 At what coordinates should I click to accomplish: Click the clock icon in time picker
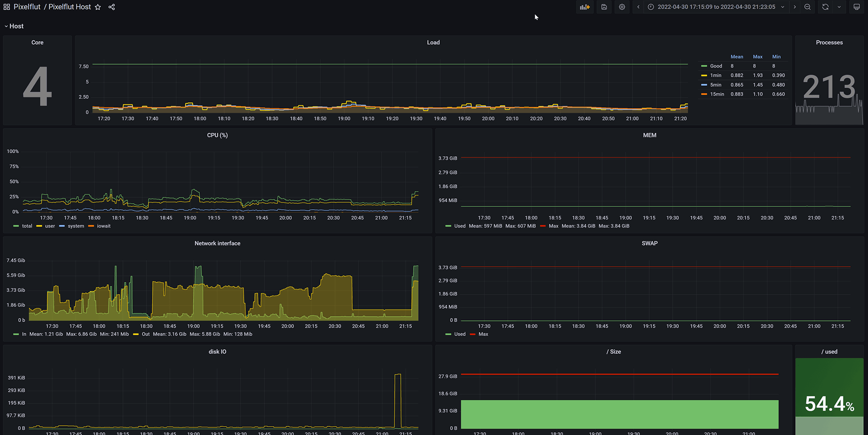click(x=651, y=7)
